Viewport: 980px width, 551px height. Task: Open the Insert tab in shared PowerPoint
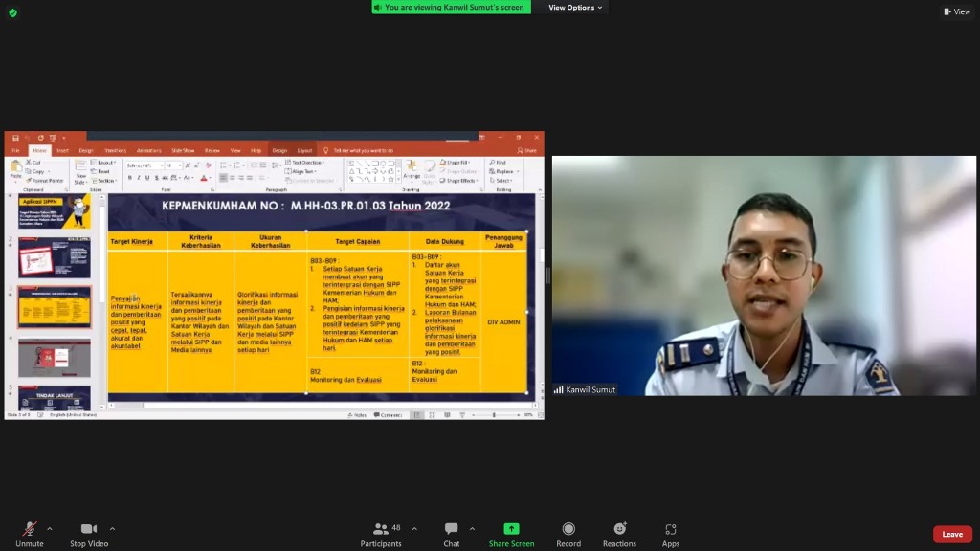(x=62, y=150)
